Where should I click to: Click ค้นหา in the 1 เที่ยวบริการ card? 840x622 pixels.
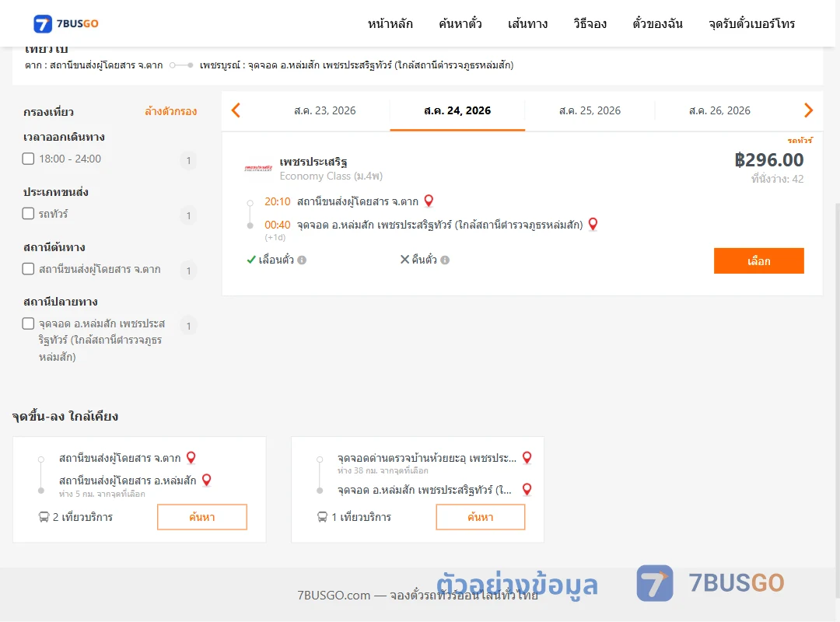tap(480, 517)
